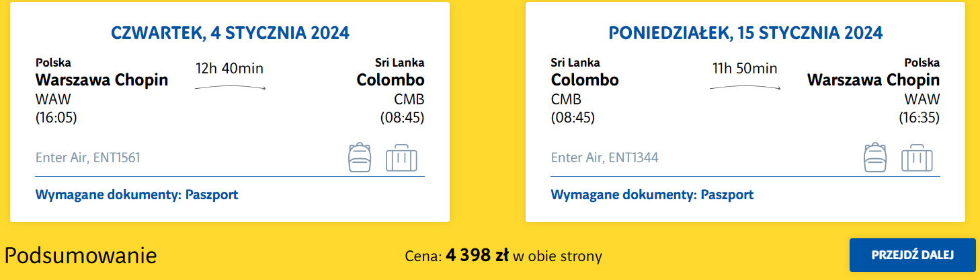This screenshot has height=280, width=980.
Task: Click Enter Air, ENT1561 flight number
Action: 87,158
